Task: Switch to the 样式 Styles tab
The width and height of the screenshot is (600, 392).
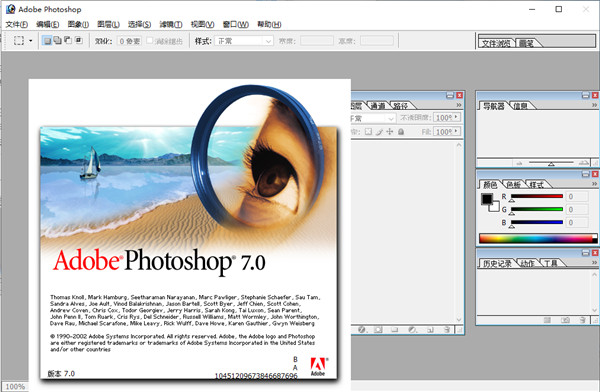Action: pos(536,185)
